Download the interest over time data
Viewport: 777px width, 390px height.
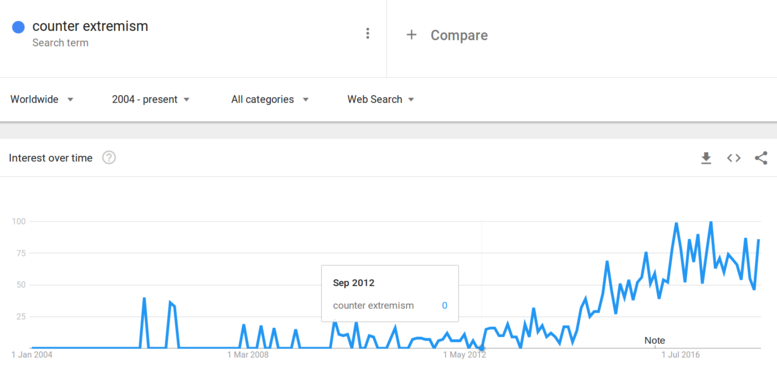(x=706, y=158)
